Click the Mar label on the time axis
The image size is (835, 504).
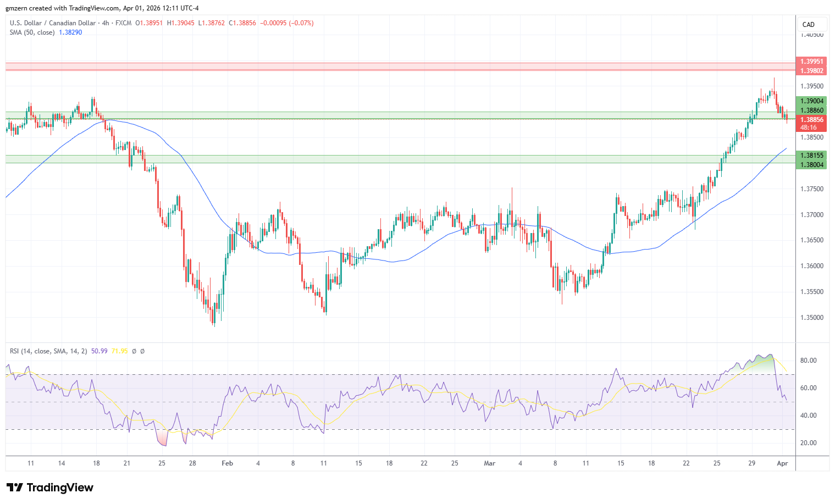point(490,463)
